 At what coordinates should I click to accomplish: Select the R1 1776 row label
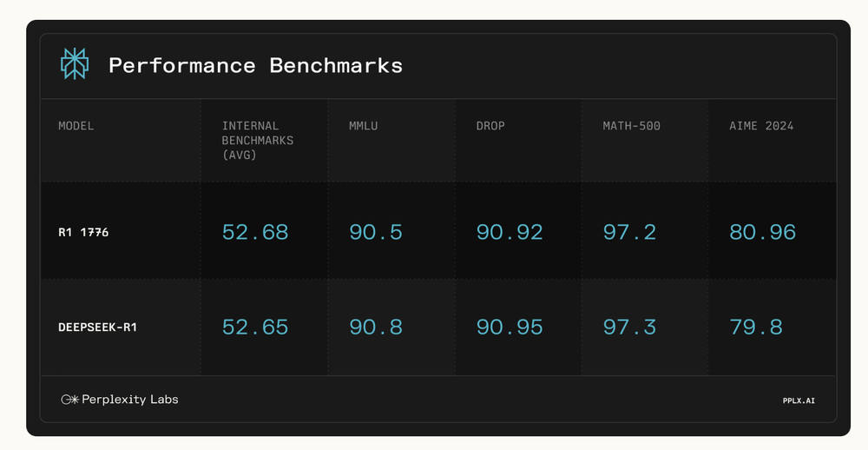[x=83, y=232]
